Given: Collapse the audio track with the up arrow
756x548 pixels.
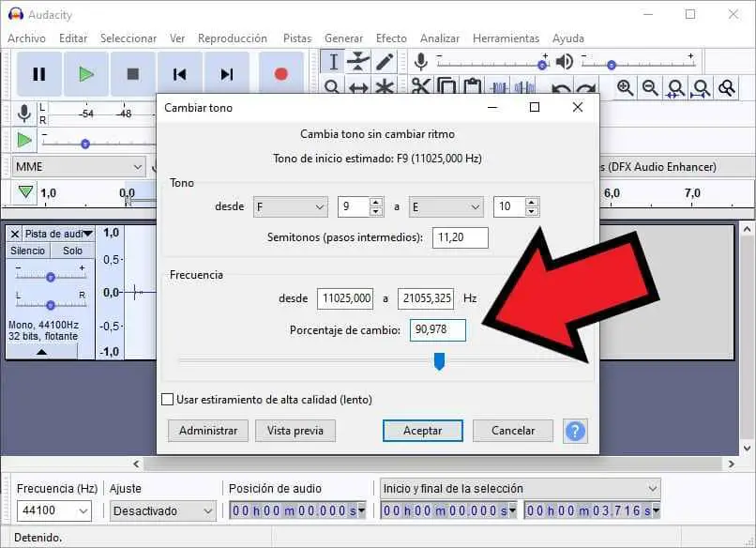Looking at the screenshot, I should coord(42,352).
